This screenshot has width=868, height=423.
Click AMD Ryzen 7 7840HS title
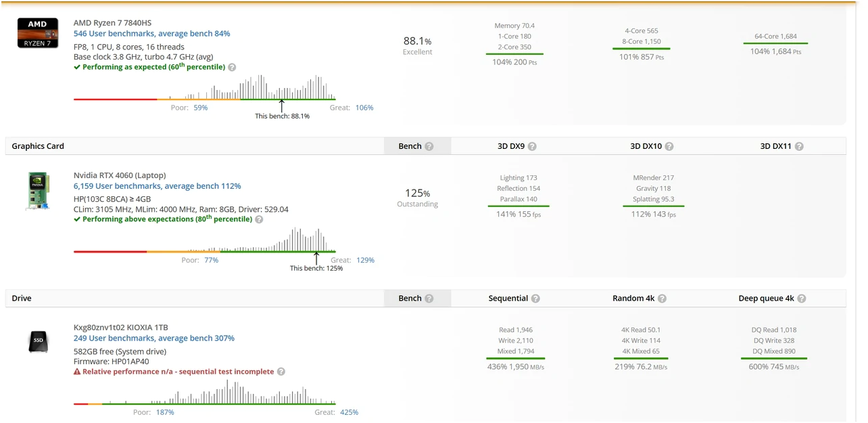tap(112, 23)
